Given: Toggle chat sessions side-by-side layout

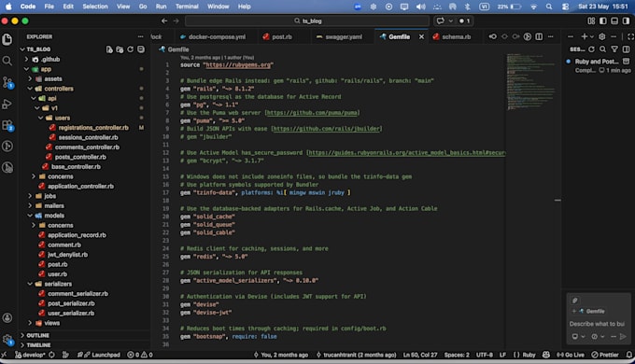Looking at the screenshot, I should pos(626,49).
